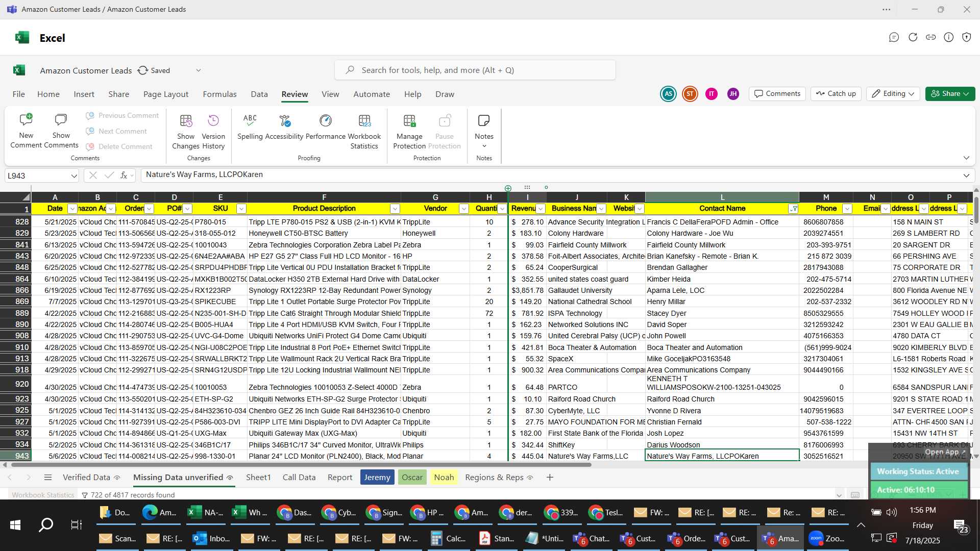
Task: Open the Editing mode dropdown
Action: 893,94
